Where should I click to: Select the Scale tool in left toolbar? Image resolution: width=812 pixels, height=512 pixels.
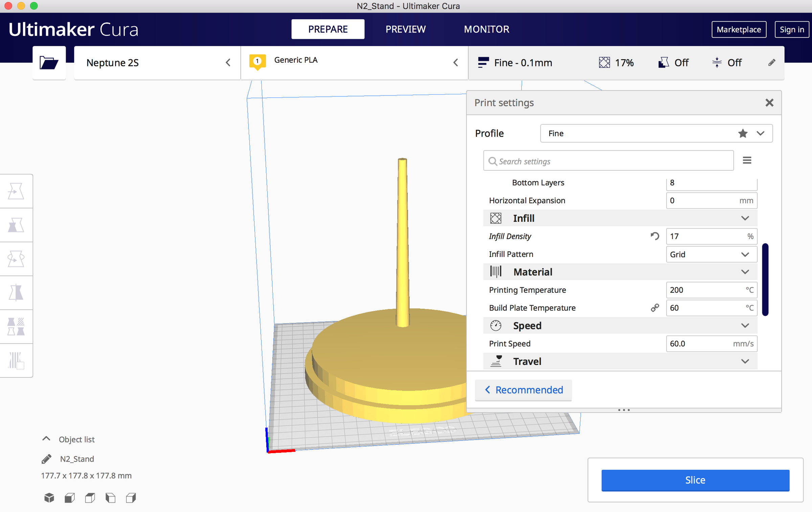click(x=16, y=225)
